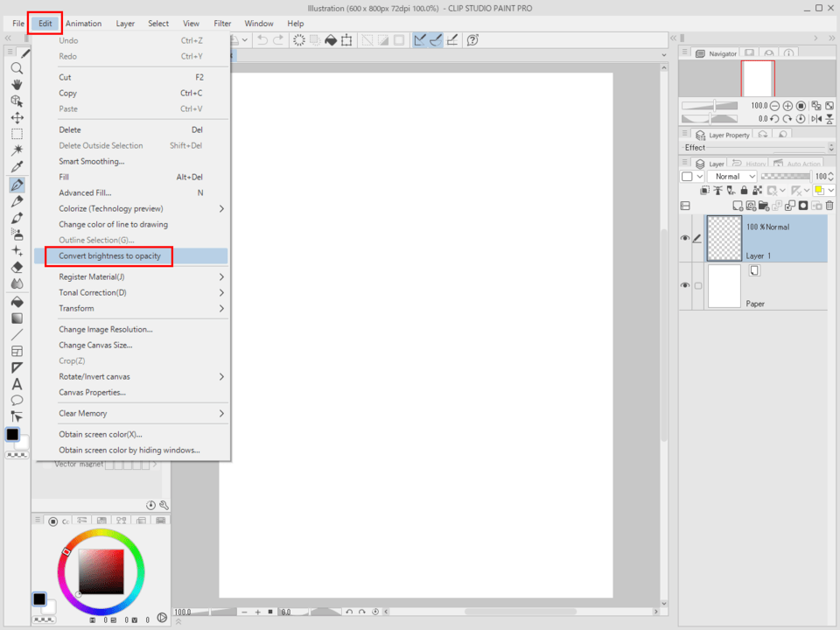Pick the Eyedropper tool

[x=17, y=166]
